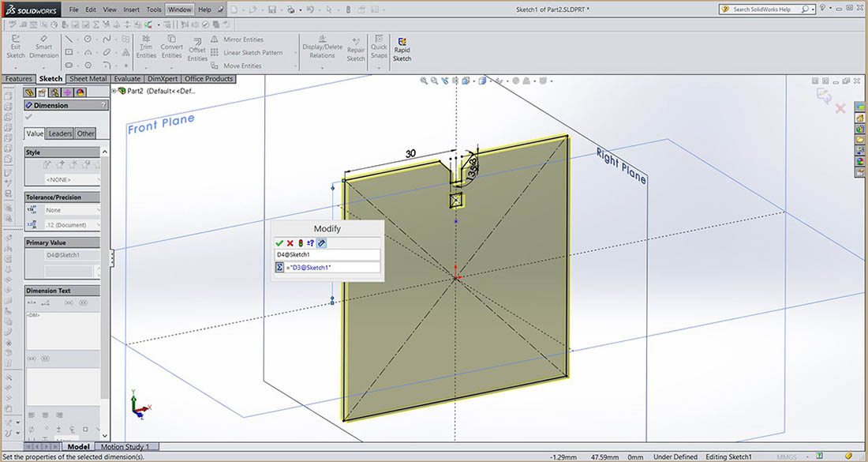Select the Spline sketch tool
The height and width of the screenshot is (462, 868).
107,39
